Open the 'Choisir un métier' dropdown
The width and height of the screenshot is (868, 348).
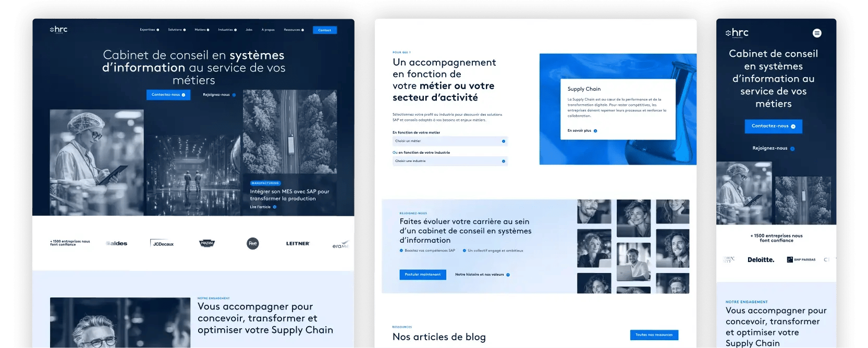click(x=450, y=141)
